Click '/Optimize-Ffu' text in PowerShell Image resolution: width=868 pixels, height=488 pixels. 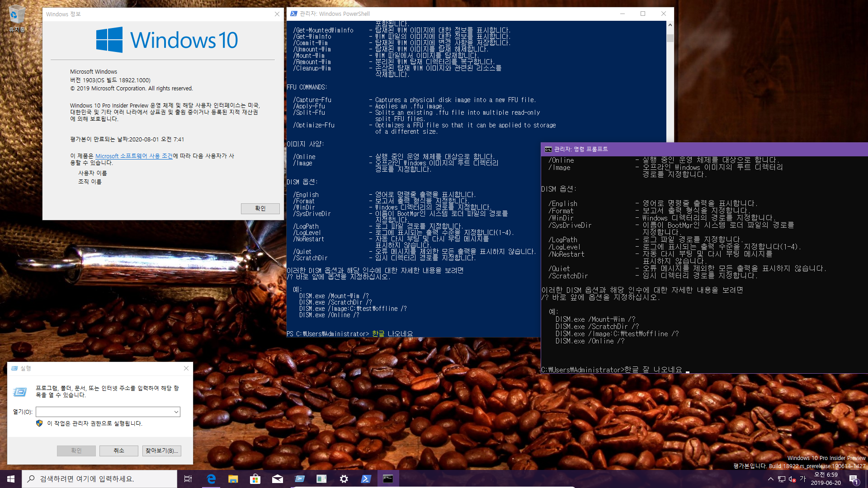pyautogui.click(x=314, y=125)
